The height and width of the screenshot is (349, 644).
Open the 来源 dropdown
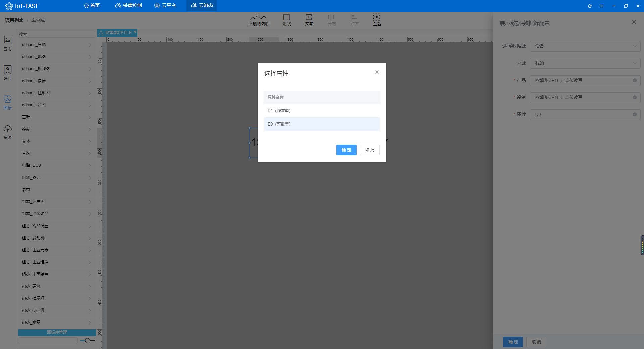585,63
